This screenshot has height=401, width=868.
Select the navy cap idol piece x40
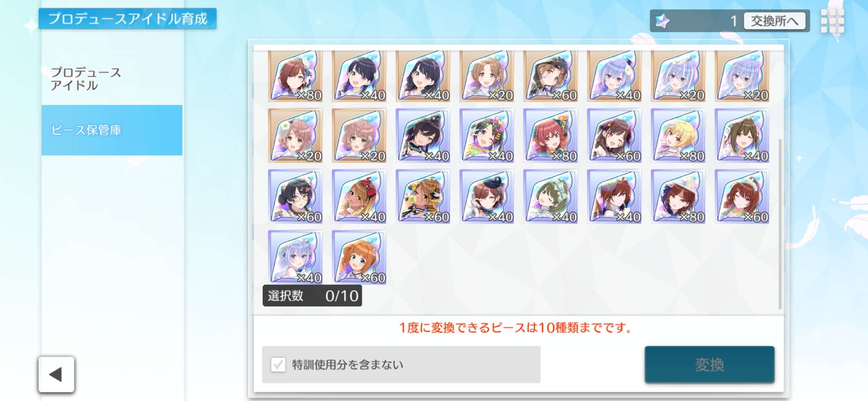[x=487, y=196]
